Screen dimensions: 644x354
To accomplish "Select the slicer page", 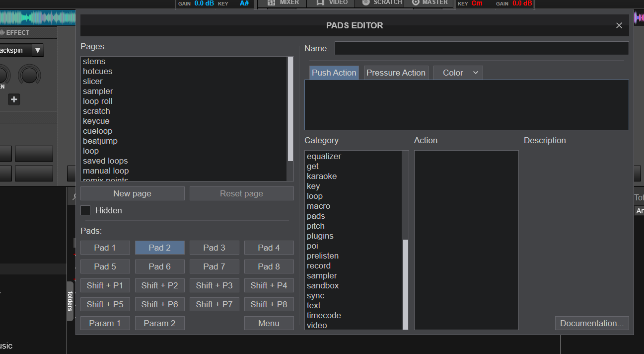I will [184, 82].
